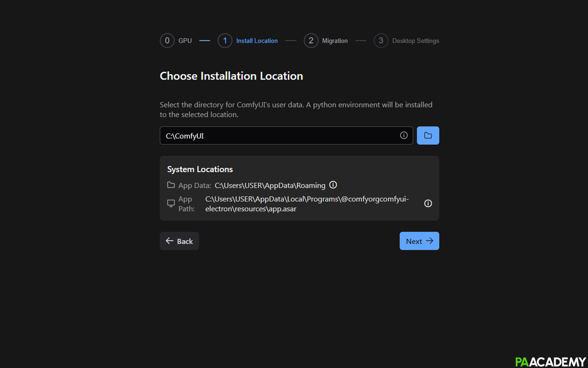Open the Migration step circle labeled 2
This screenshot has height=368, width=588.
(311, 40)
